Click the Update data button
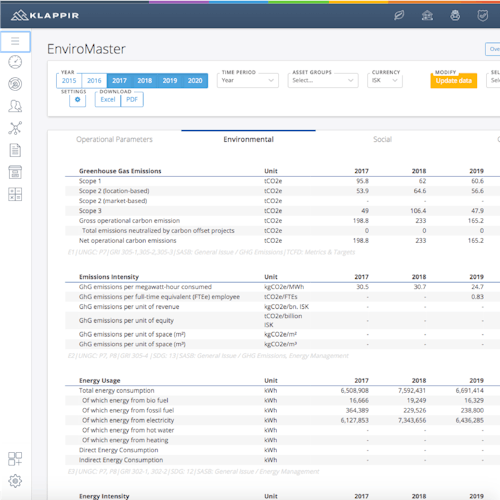This screenshot has width=500, height=500. point(454,81)
